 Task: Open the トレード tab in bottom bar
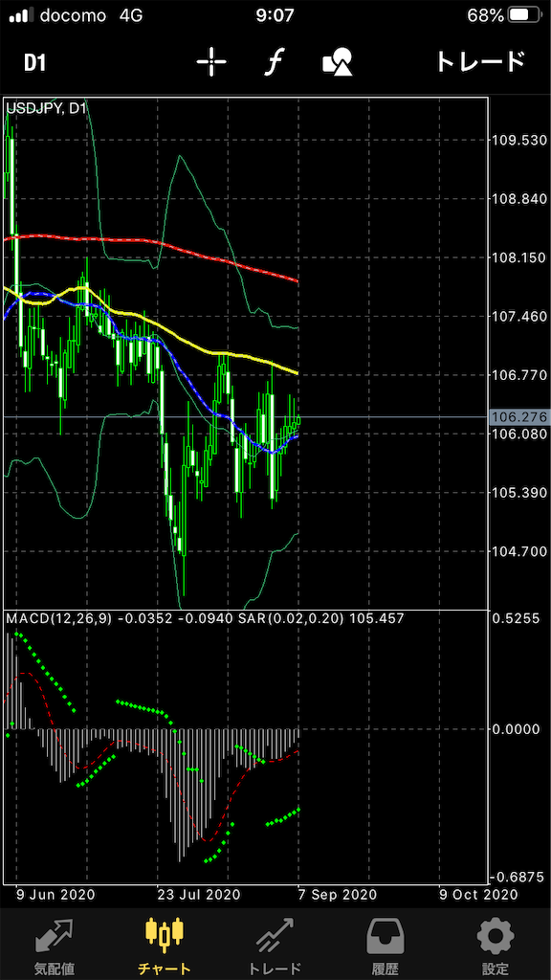275,947
